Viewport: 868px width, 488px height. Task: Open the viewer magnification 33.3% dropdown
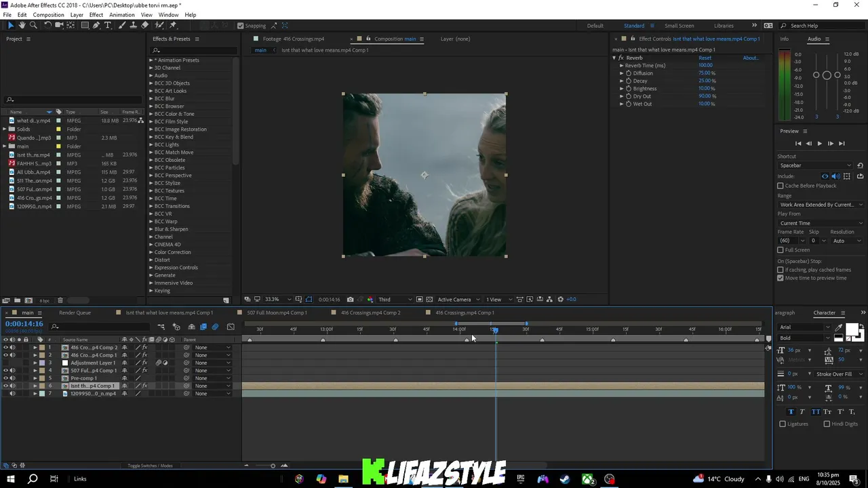pyautogui.click(x=278, y=300)
